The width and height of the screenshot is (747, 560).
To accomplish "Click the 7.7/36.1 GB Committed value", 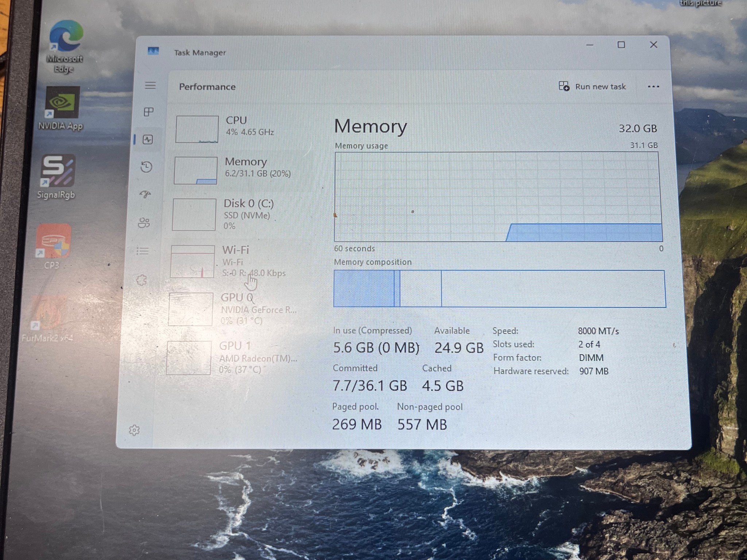I will pyautogui.click(x=369, y=386).
